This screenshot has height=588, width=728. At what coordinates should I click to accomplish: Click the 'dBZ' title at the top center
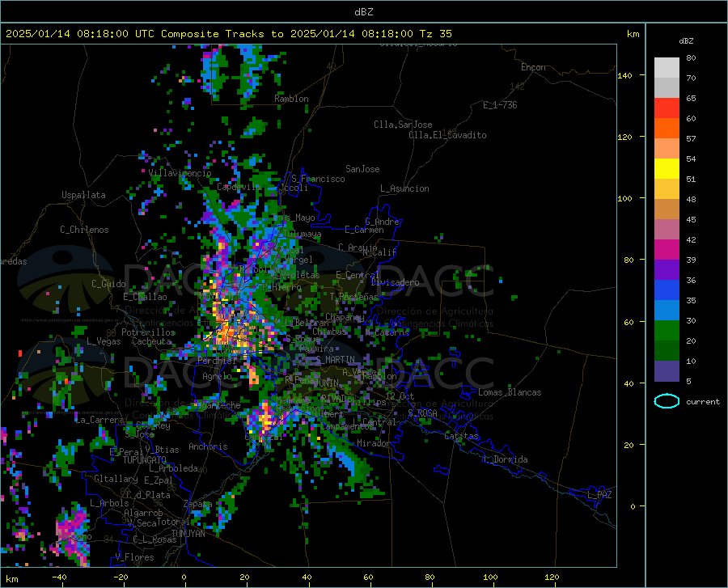[363, 12]
